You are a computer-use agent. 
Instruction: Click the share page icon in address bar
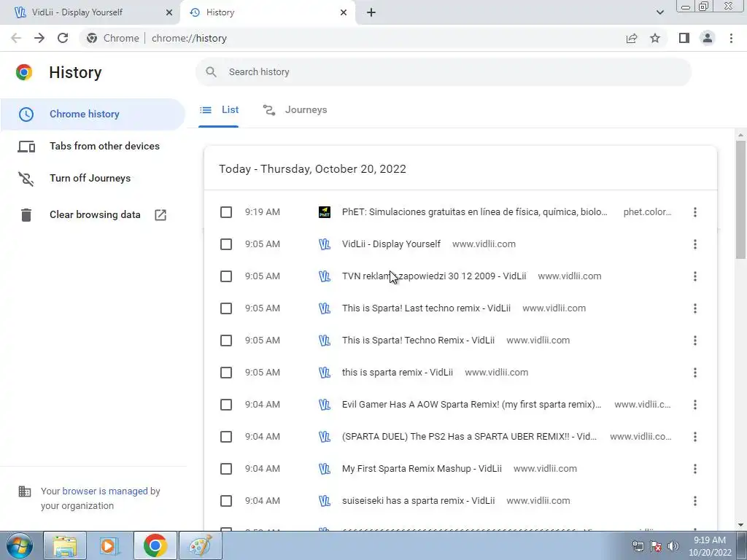632,38
